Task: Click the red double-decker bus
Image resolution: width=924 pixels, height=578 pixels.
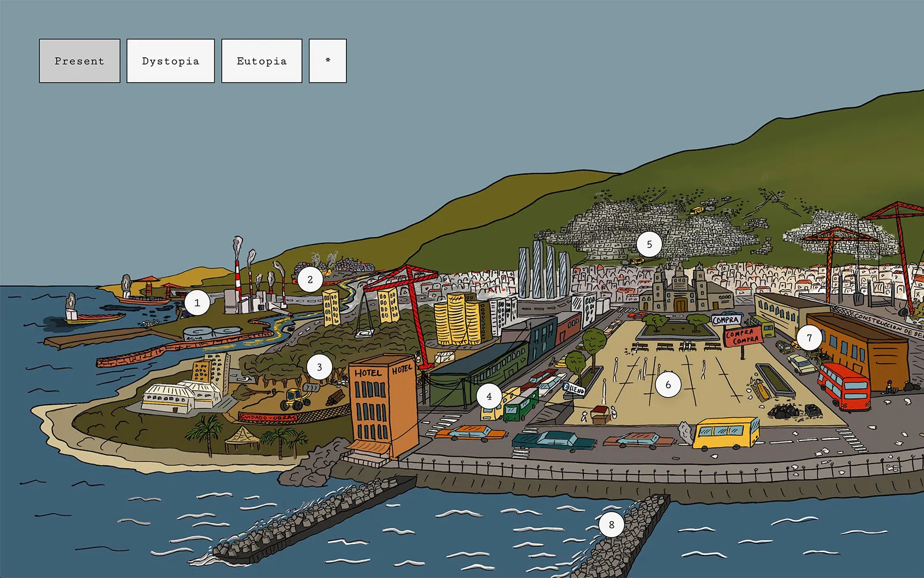Action: click(844, 386)
